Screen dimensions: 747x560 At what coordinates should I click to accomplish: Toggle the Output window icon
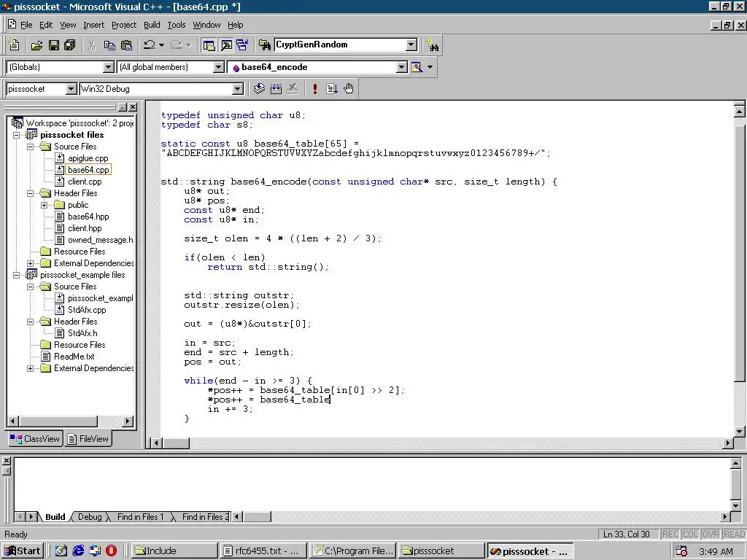pos(226,45)
